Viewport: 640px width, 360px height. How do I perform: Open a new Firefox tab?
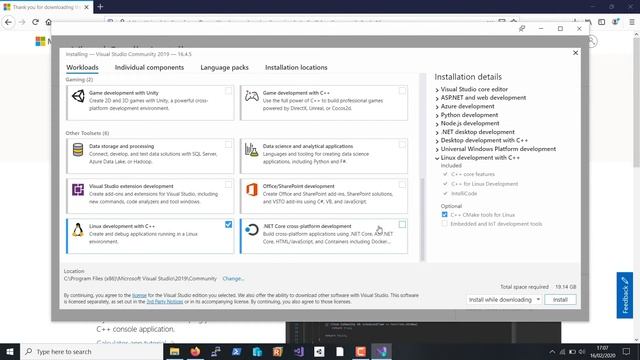pyautogui.click(x=100, y=7)
